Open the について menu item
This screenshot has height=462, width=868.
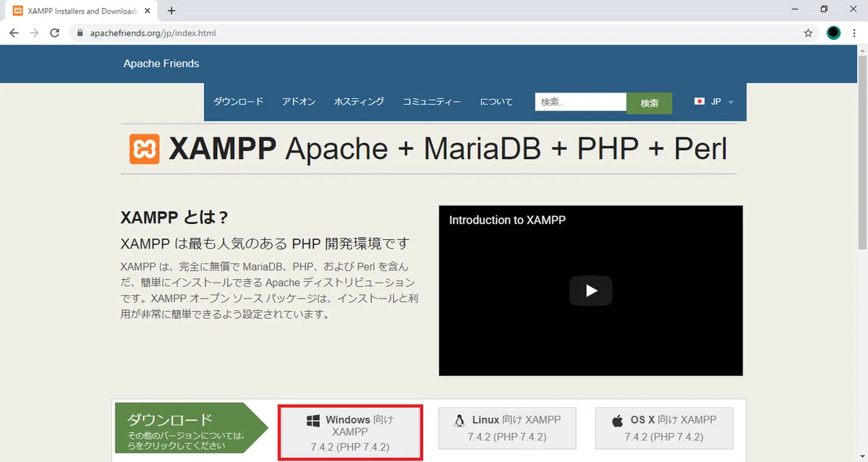point(496,102)
